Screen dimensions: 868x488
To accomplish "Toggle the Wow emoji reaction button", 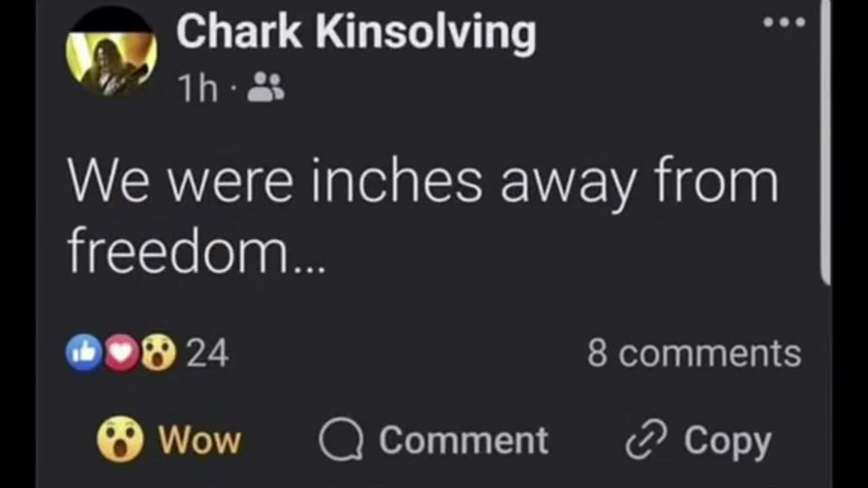I will coord(121,439).
